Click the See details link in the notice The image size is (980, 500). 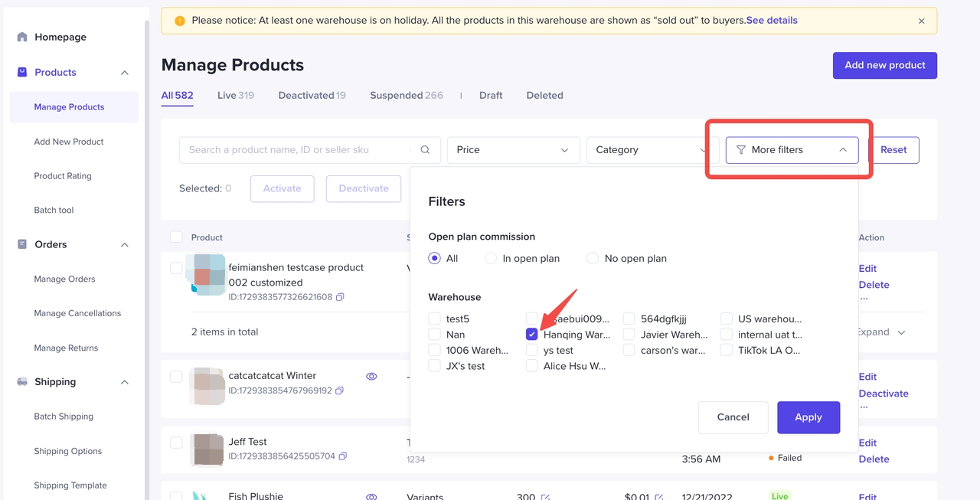pos(772,20)
